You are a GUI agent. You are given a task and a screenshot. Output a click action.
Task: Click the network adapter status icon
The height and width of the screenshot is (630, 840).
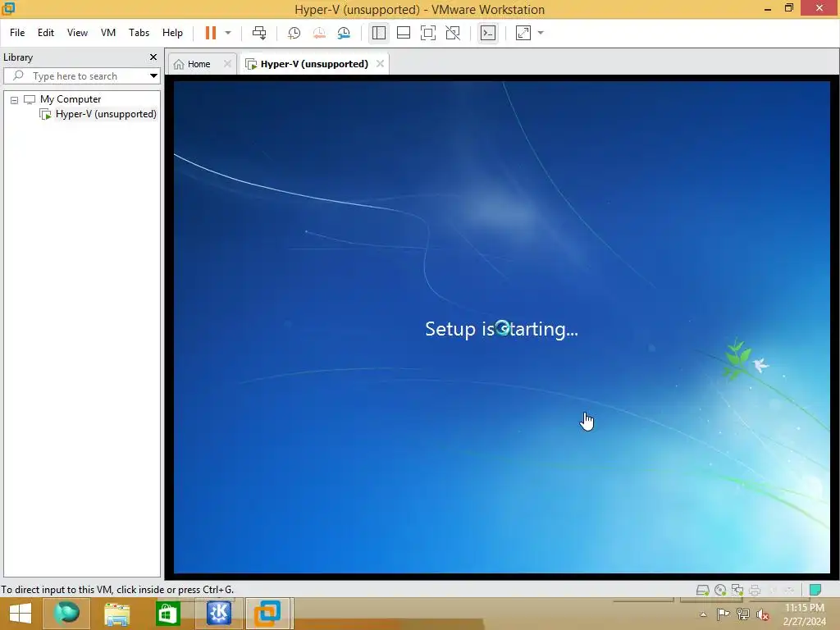tap(737, 590)
